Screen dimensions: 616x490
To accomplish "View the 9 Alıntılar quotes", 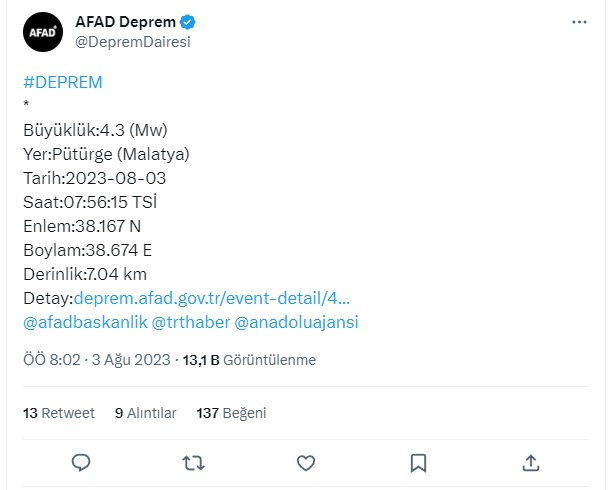I will [146, 412].
